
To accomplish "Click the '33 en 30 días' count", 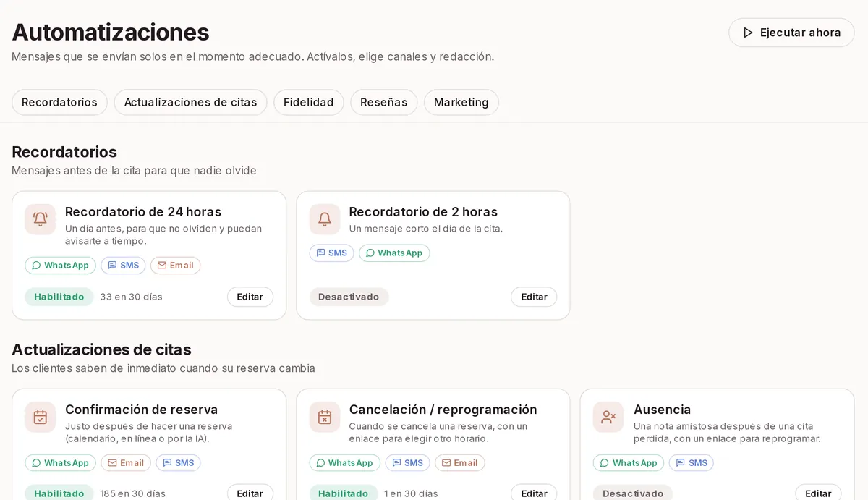I will pos(131,297).
